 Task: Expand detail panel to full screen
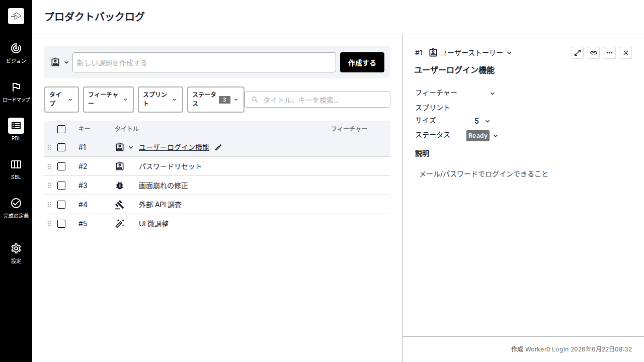click(578, 53)
